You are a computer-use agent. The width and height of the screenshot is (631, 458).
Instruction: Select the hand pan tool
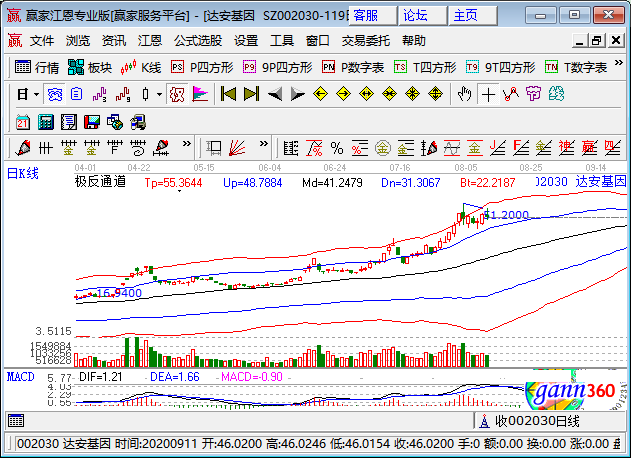coord(464,95)
